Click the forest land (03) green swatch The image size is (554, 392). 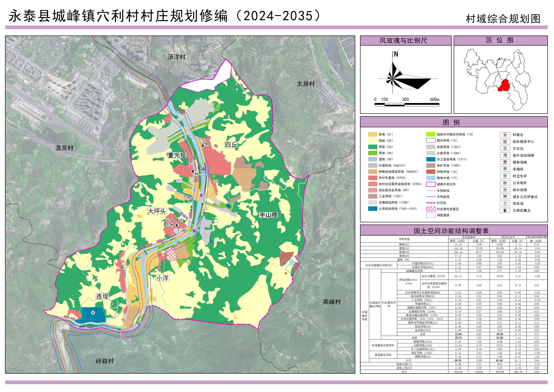(372, 147)
